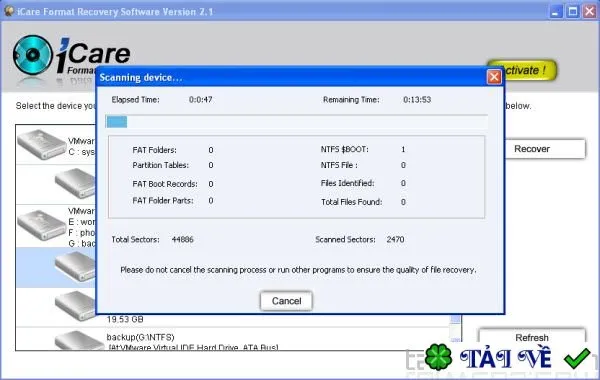This screenshot has height=380, width=600.
Task: Maximize the iCare Format Recovery window
Action: (573, 12)
